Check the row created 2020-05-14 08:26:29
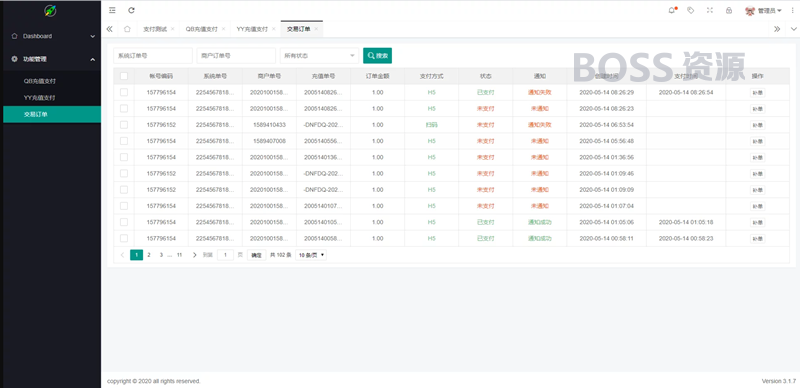The height and width of the screenshot is (388, 800). 124,92
